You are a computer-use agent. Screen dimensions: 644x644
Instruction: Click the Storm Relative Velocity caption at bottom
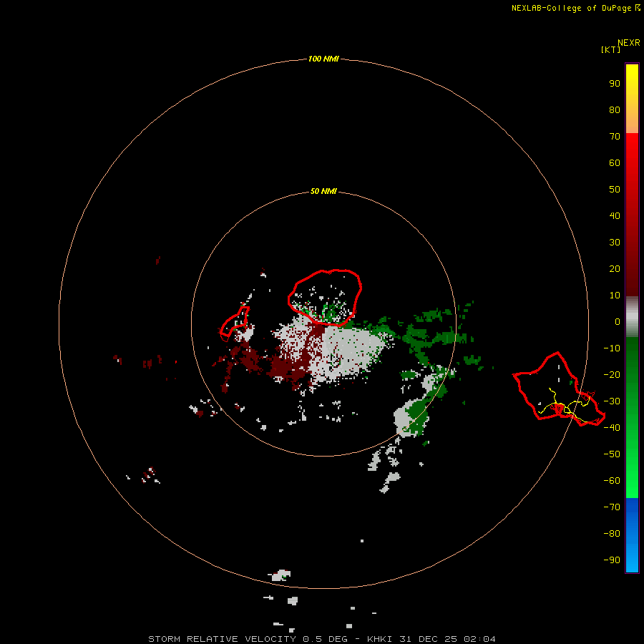click(321, 639)
